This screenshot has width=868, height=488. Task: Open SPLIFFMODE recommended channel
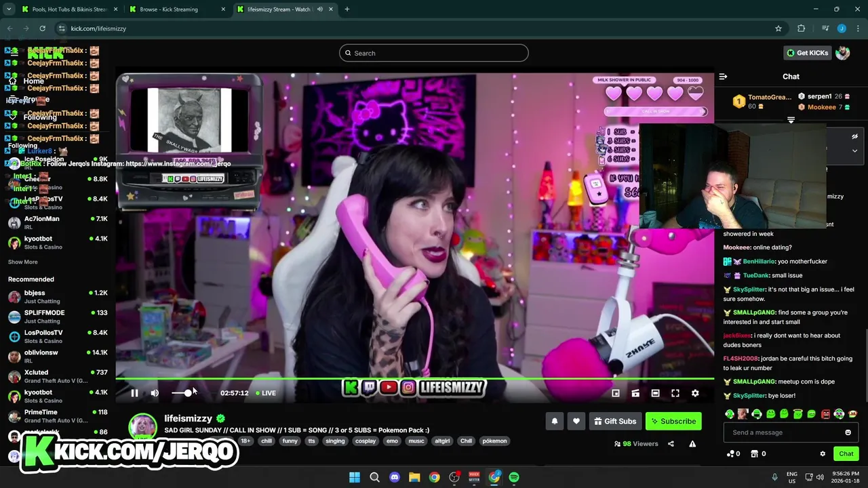58,317
